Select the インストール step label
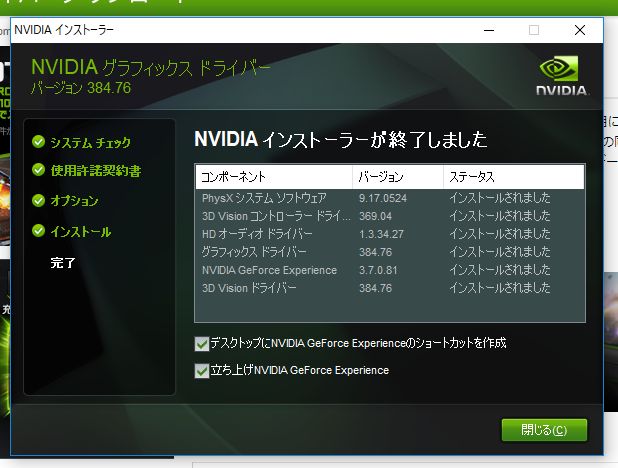 (81, 231)
